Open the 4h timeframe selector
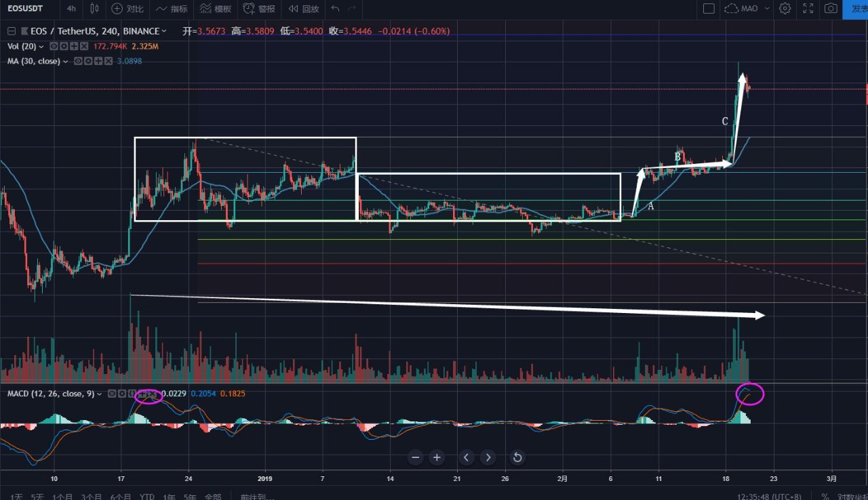Screen dimensions: 868x500 71,9
